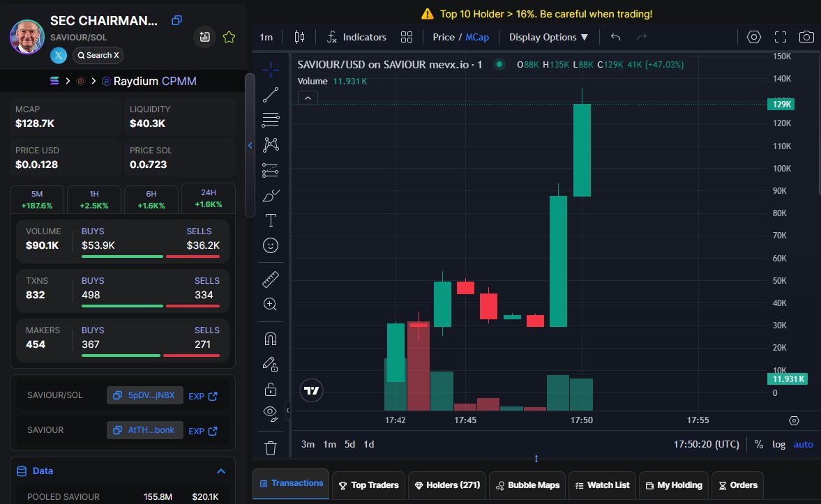821x504 pixels.
Task: Open the My Holding tab
Action: (x=674, y=485)
